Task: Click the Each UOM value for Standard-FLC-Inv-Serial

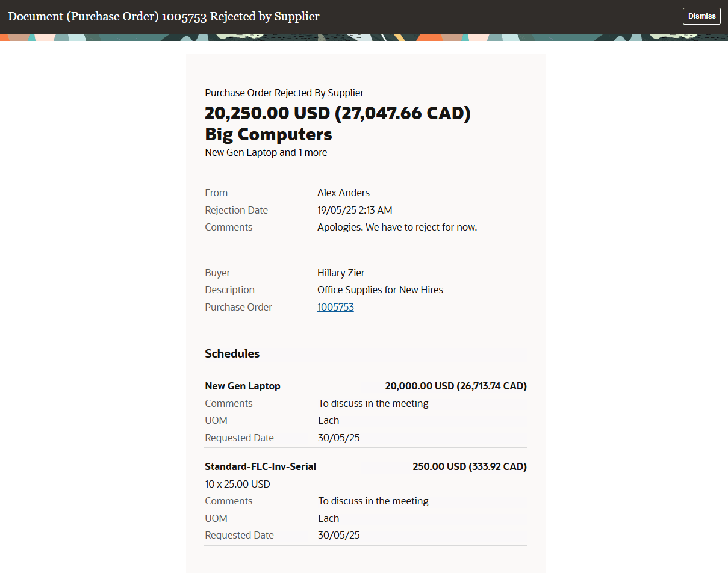Action: [328, 518]
